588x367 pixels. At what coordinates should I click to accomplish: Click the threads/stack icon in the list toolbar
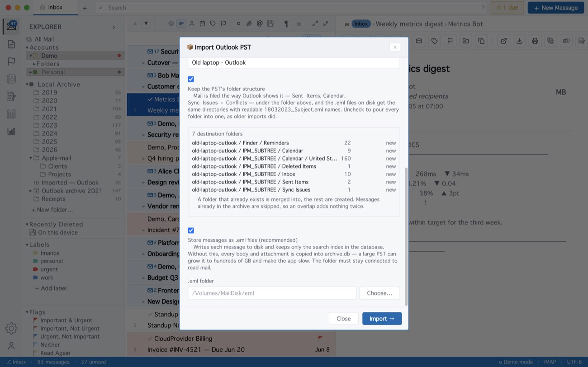pyautogui.click(x=171, y=24)
